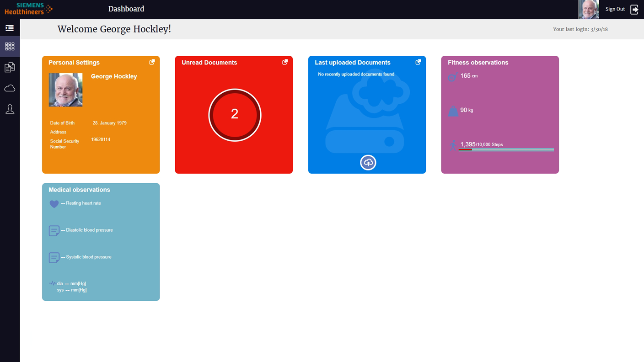Click the Welcome George Hockley heading
Viewport: 644px width, 362px height.
point(114,29)
